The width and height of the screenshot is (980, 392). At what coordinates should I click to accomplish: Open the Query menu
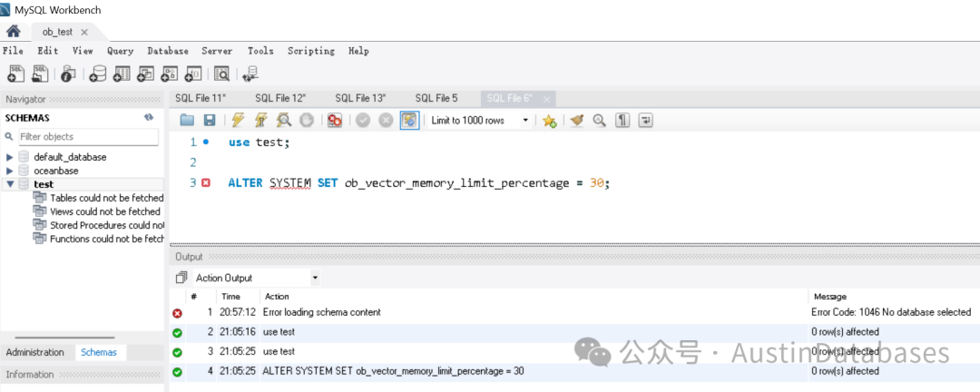click(120, 51)
